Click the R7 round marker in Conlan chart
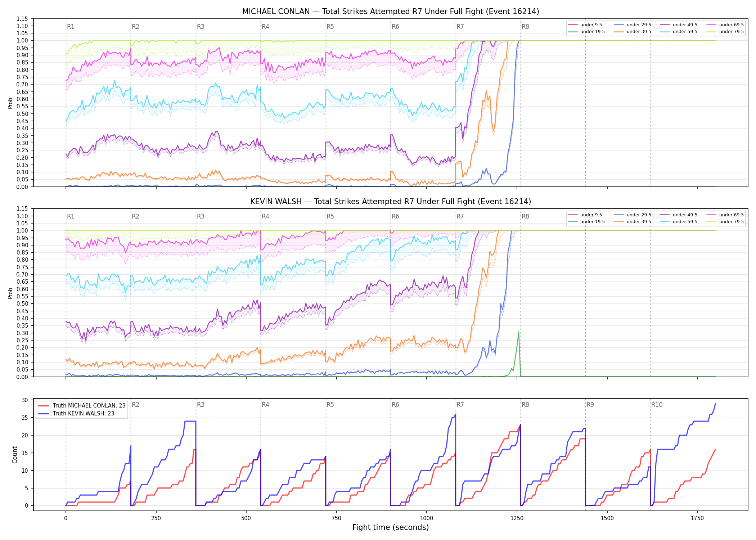The image size is (756, 540). (460, 27)
